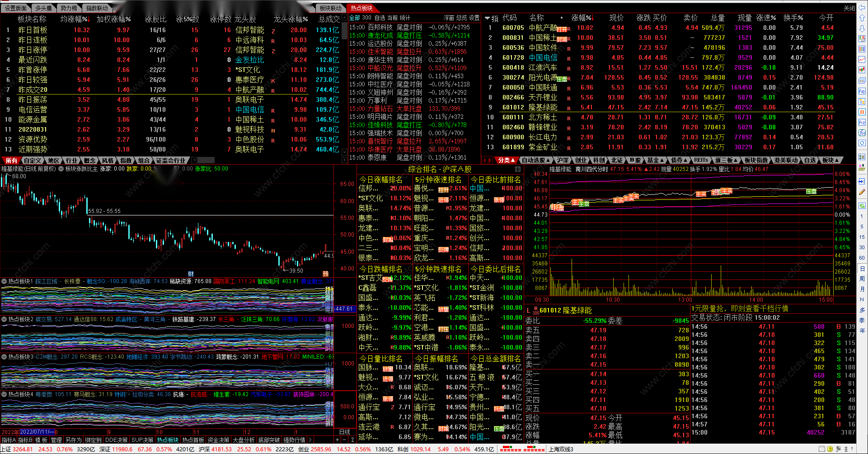
Task: Click the 另存为 button in bottom bar
Action: (x=73, y=440)
